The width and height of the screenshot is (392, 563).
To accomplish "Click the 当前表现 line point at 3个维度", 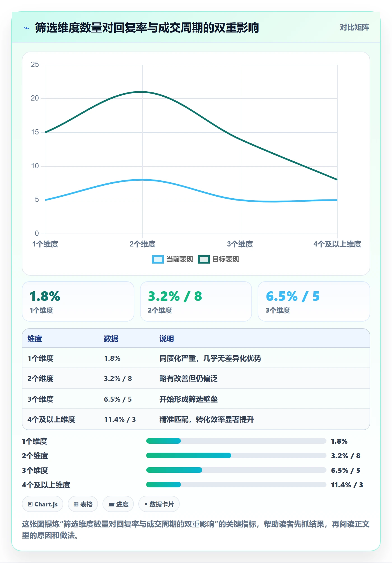I will pyautogui.click(x=240, y=200).
